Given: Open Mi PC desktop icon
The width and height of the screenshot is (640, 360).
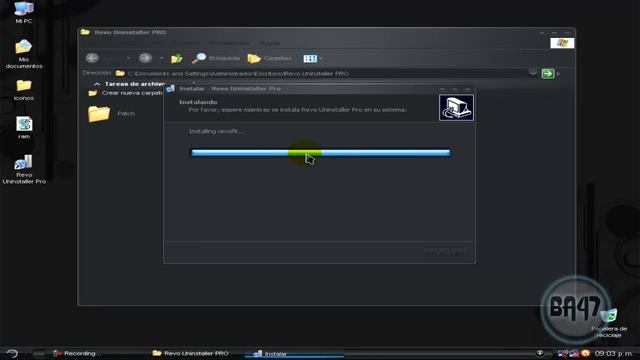Looking at the screenshot, I should (x=24, y=11).
